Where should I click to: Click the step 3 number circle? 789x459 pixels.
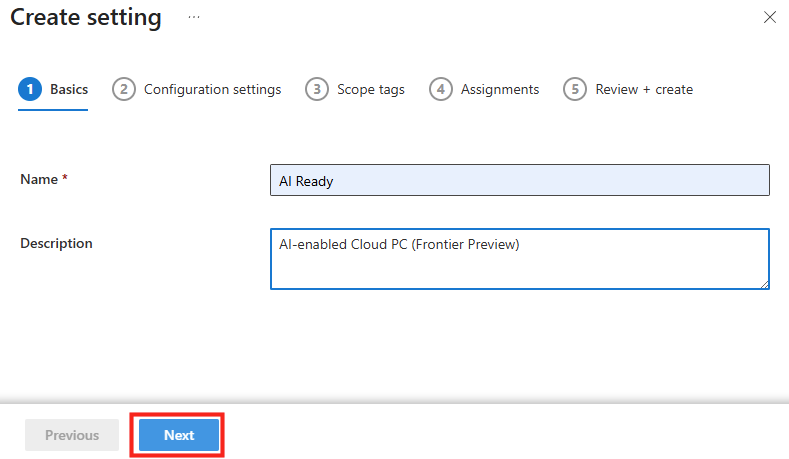[317, 89]
